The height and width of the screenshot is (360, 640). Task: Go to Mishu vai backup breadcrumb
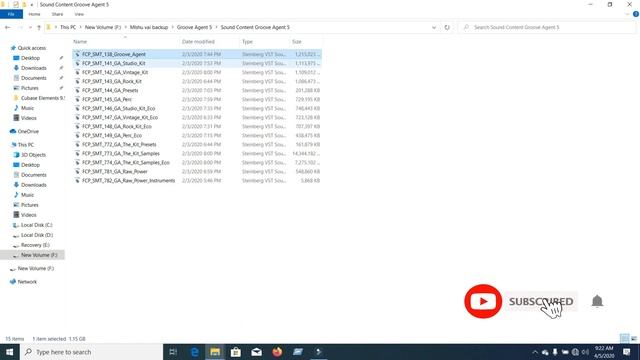coord(149,27)
